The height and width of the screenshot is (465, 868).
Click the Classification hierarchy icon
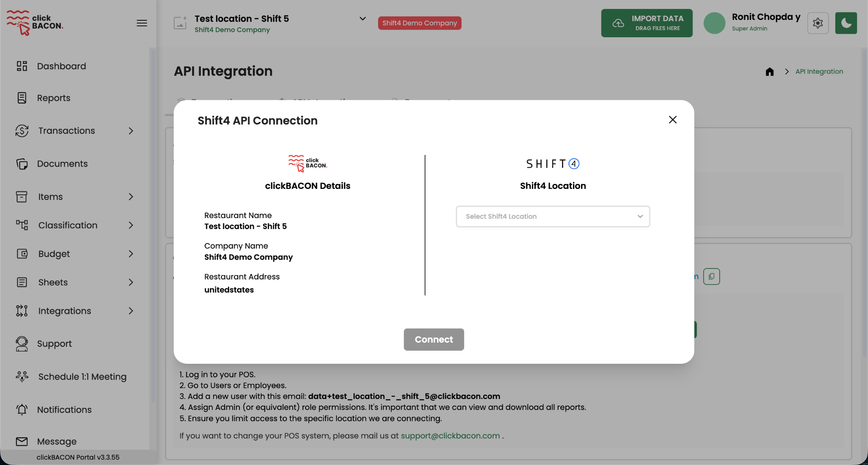point(22,225)
